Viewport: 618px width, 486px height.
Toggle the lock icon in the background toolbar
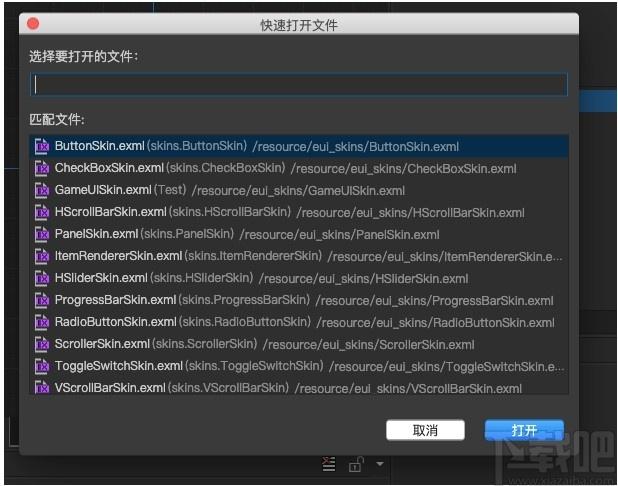coord(356,464)
